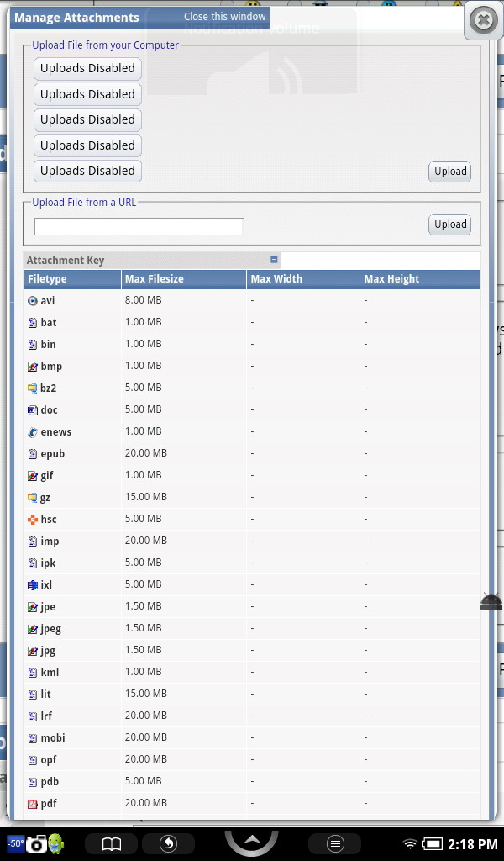Click the avi filetype icon
The image size is (504, 861).
[x=33, y=301]
